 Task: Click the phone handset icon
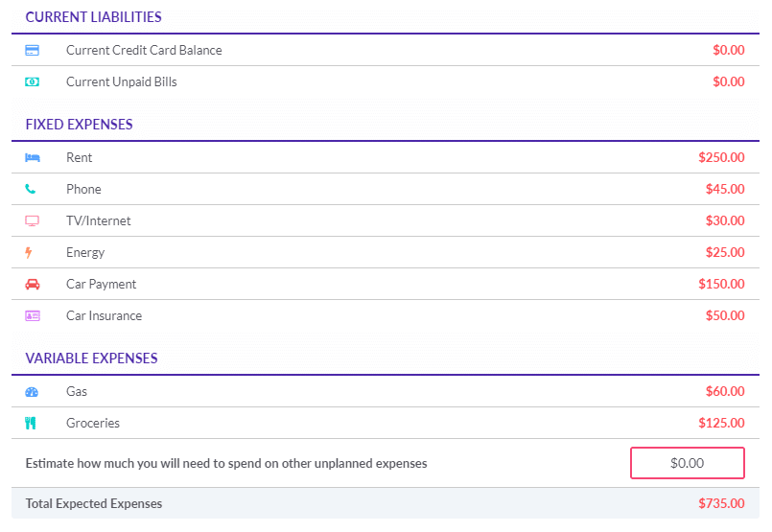tap(31, 189)
